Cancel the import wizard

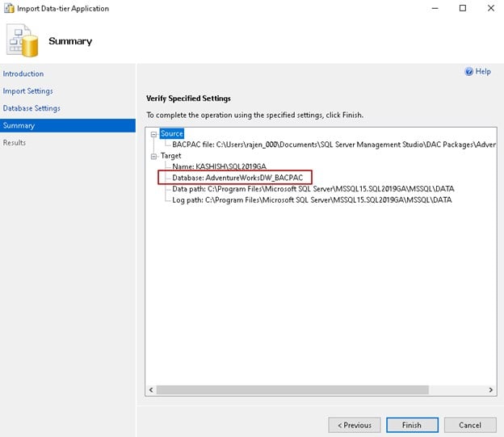click(x=469, y=425)
